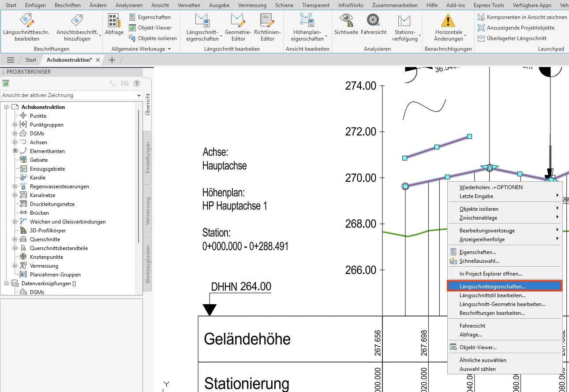Switch to the Express Tools tab
Image resolution: width=569 pixels, height=392 pixels.
click(489, 5)
